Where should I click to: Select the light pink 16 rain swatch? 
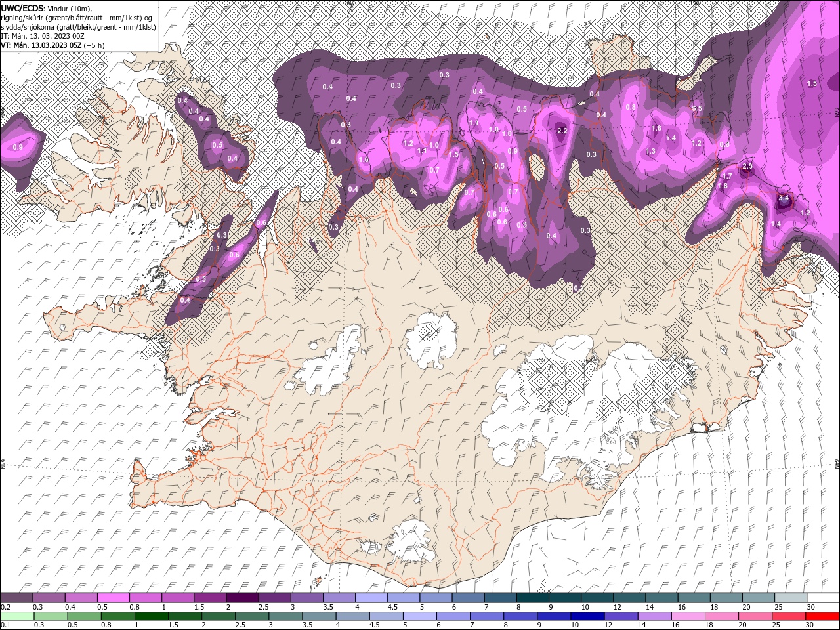688,616
